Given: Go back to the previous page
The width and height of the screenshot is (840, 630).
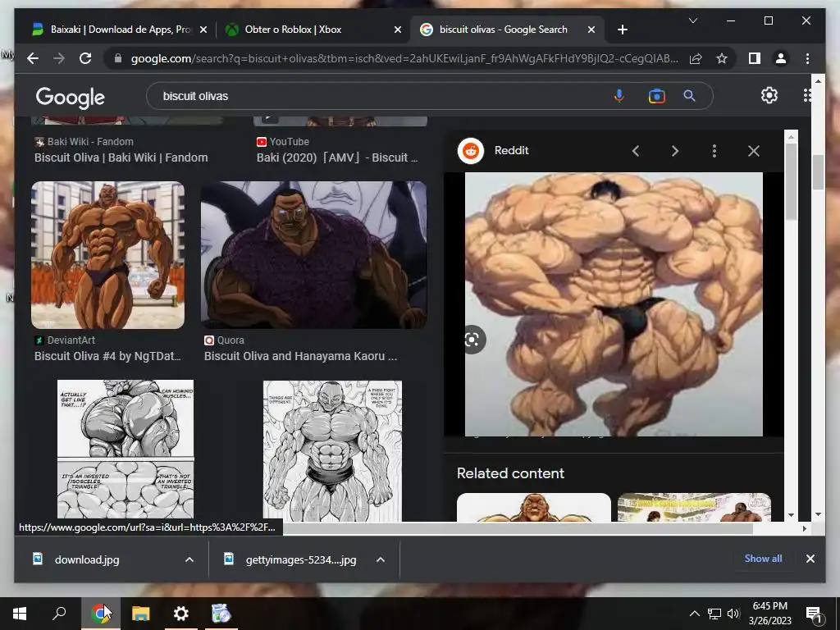Looking at the screenshot, I should [33, 58].
